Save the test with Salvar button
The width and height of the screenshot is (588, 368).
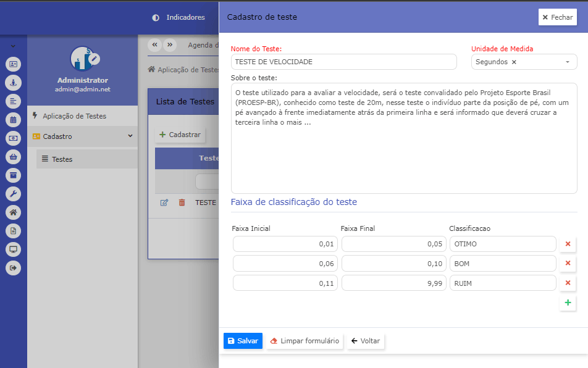(x=243, y=341)
